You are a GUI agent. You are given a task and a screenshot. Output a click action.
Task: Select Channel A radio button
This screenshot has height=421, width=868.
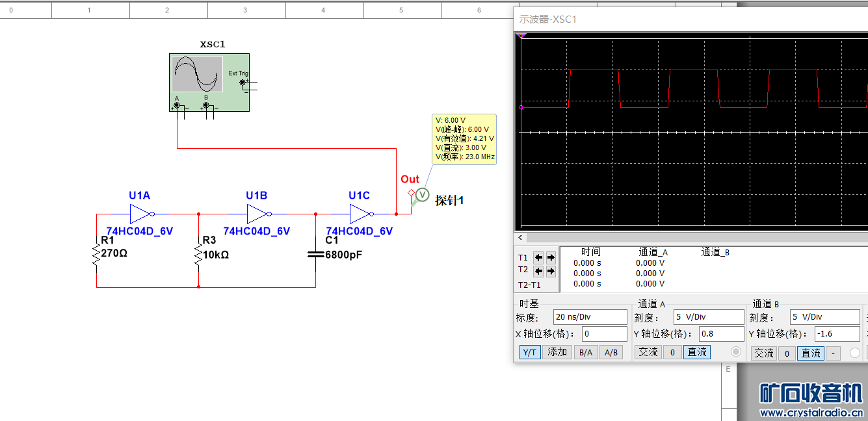click(x=736, y=351)
